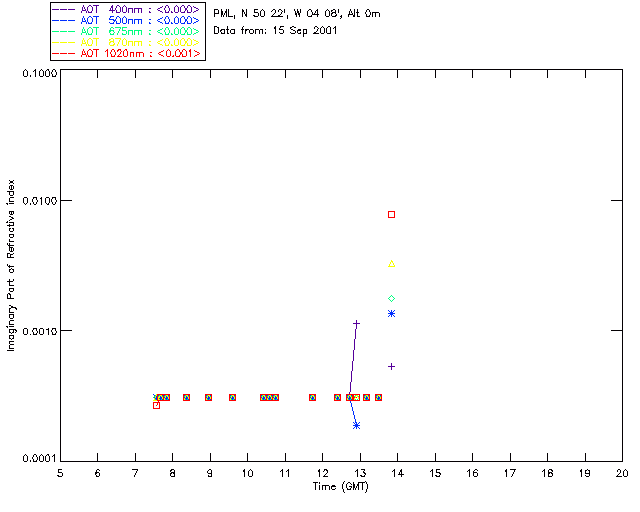Click the 0.0100 y-axis tick label
The width and height of the screenshot is (640, 512).
pyautogui.click(x=39, y=201)
